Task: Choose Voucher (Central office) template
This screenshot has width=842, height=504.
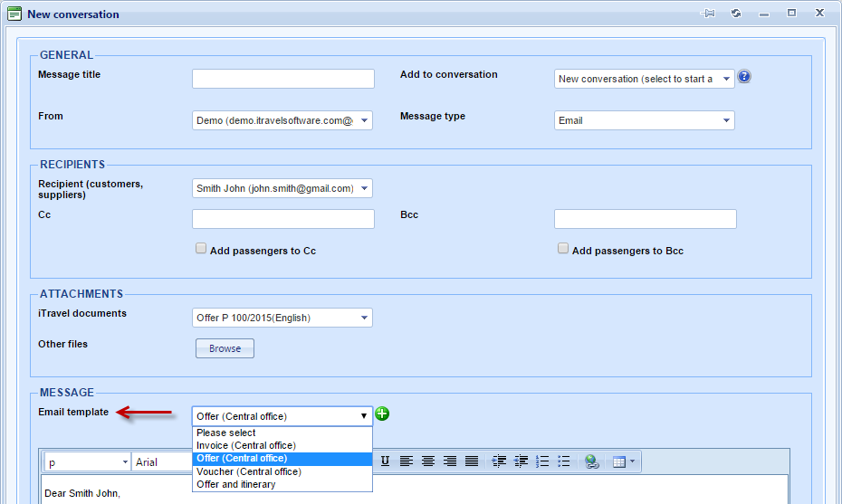Action: [x=282, y=471]
